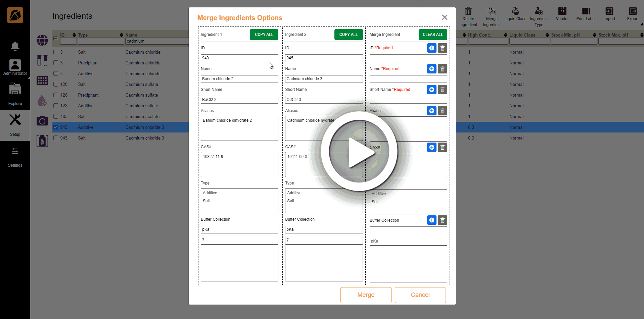Image resolution: width=644 pixels, height=319 pixels.
Task: Open the Explore section in sidebar
Action: click(x=15, y=94)
